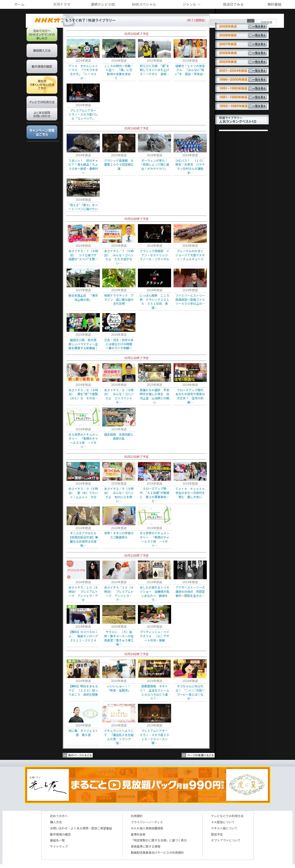Open '見える「第9」をベートーベンに届けたい' link

pos(83,207)
